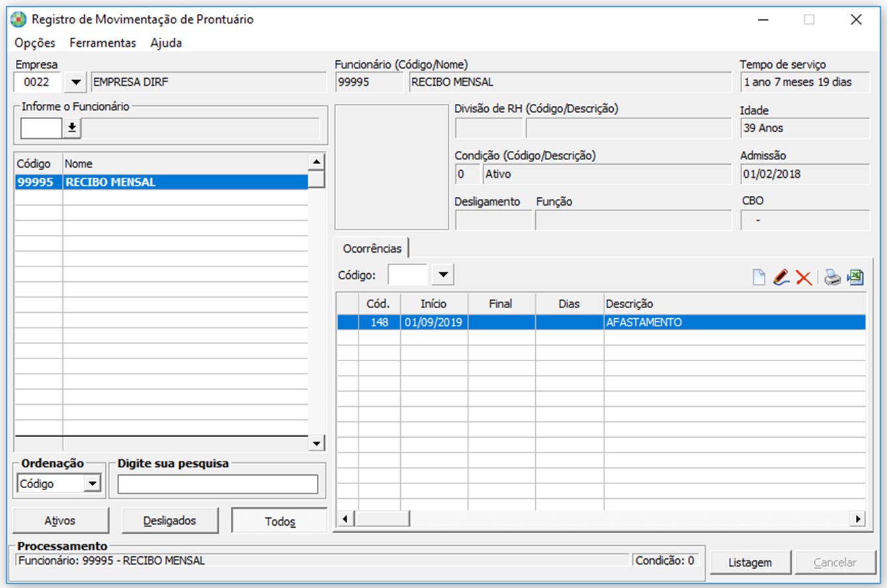Click the Ativos button

coord(60,521)
